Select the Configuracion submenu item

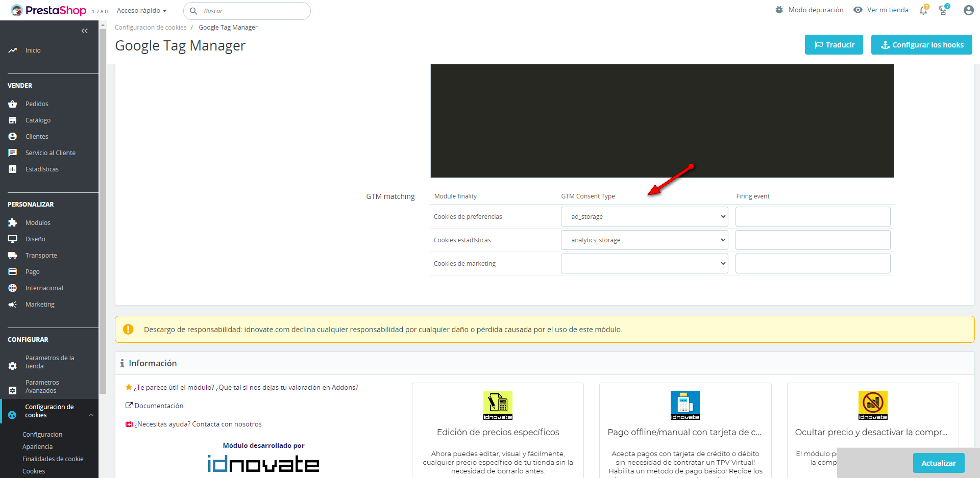click(42, 435)
